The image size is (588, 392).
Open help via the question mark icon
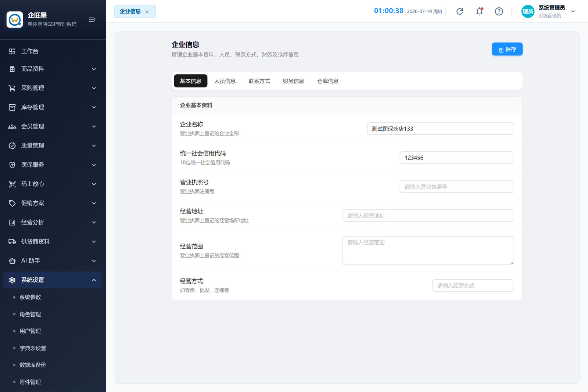pyautogui.click(x=499, y=11)
